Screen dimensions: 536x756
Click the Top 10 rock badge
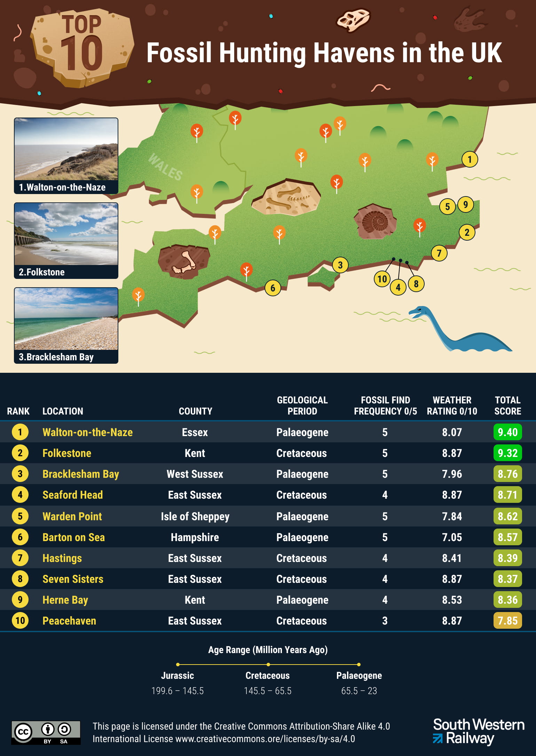(x=82, y=47)
